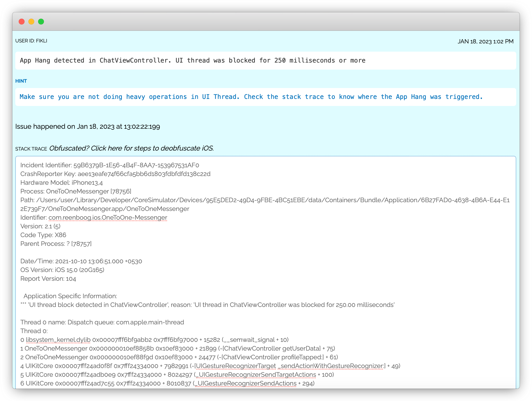Click the OS Version iOS 15.0 line

pyautogui.click(x=62, y=270)
